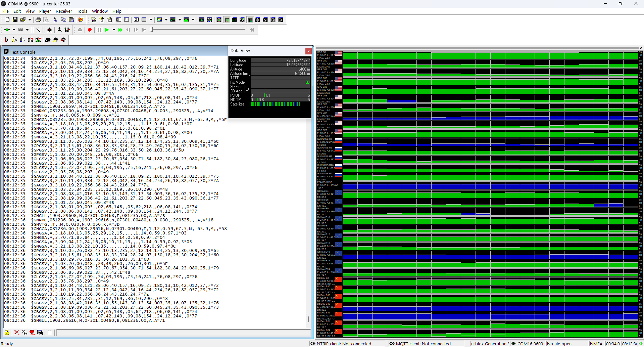644x347 pixels.
Task: Expand the baudrate dropdown arrow
Action: point(28,30)
